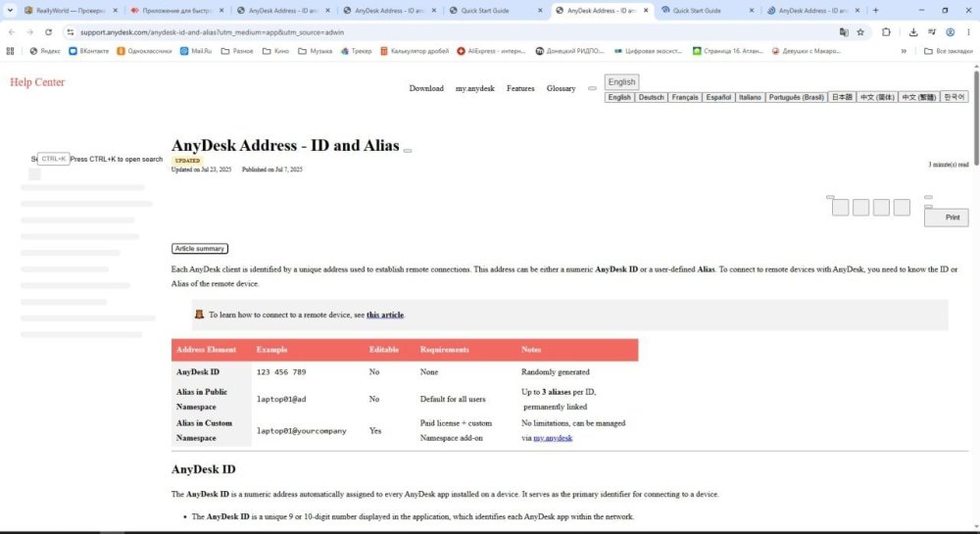This screenshot has height=534, width=980.
Task: Select Español language option
Action: pyautogui.click(x=718, y=97)
